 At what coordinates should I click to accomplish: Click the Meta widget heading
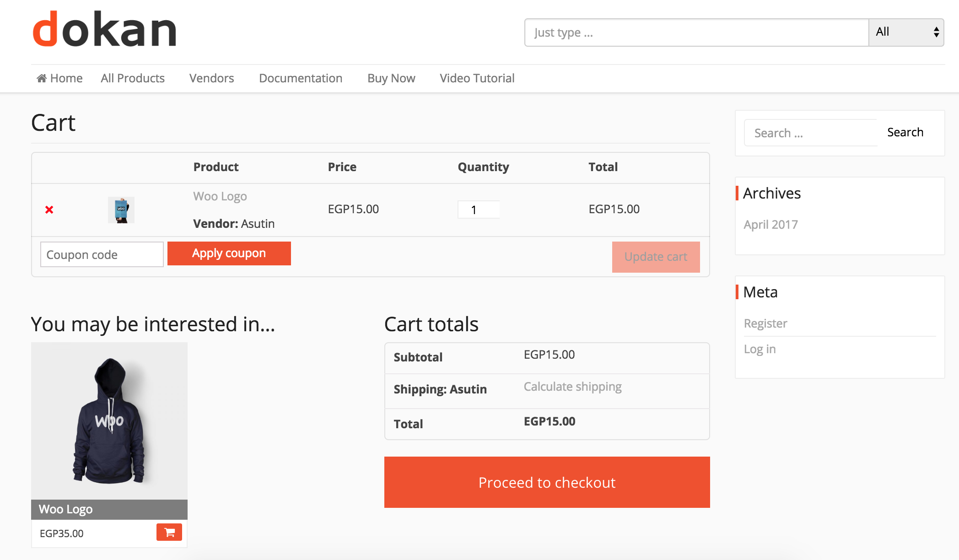pyautogui.click(x=760, y=292)
